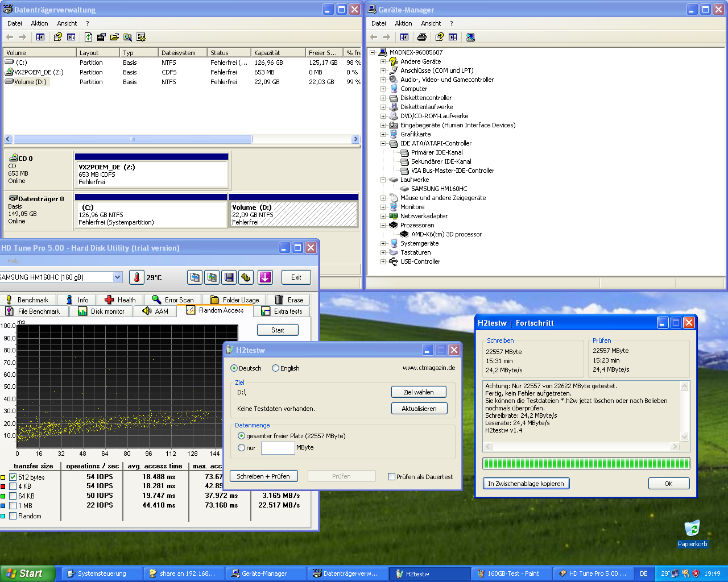Check the 64 KB transfer size checkbox

click(x=13, y=496)
